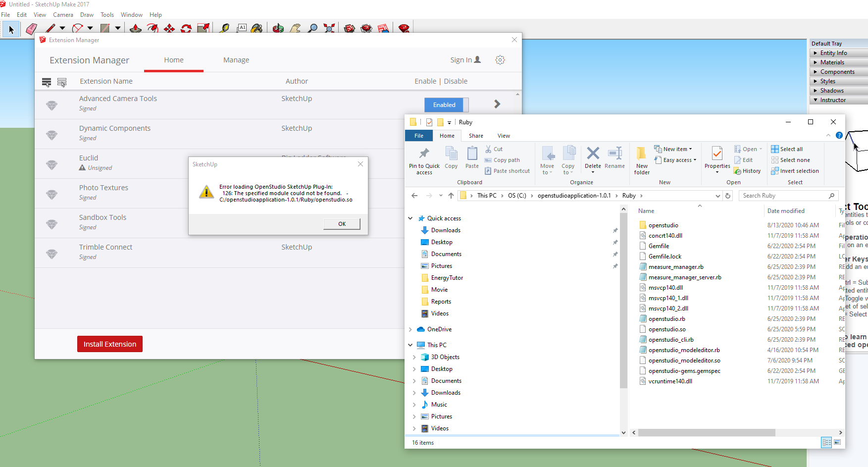Open the Line tool dropdown arrow
Image resolution: width=868 pixels, height=467 pixels.
62,28
